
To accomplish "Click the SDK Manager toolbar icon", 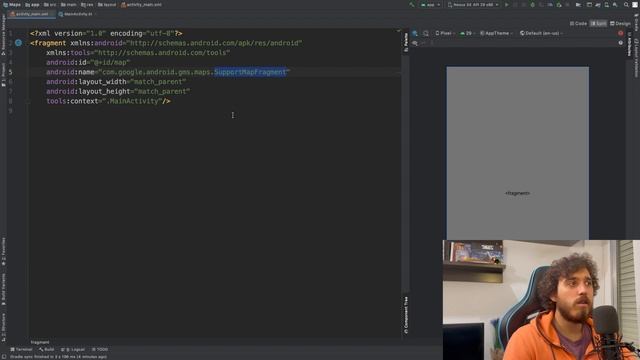I will pyautogui.click(x=615, y=5).
